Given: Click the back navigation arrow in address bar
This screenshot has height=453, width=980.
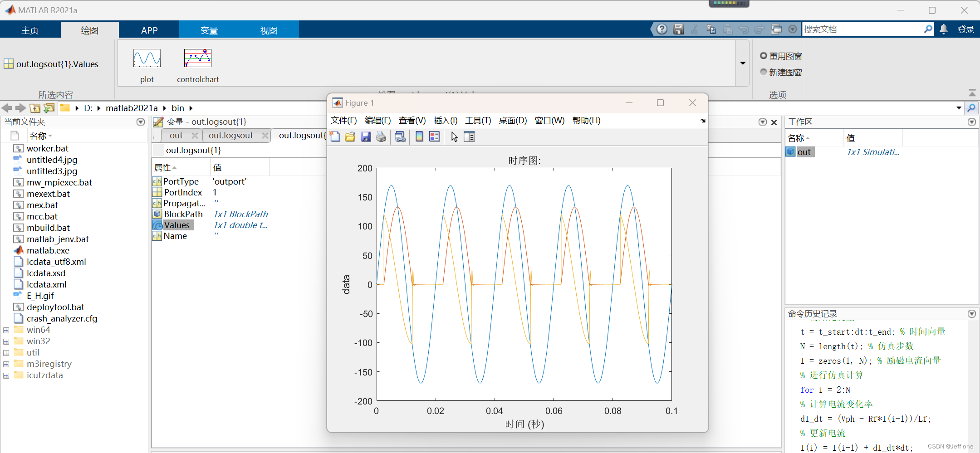Looking at the screenshot, I should click(7, 108).
